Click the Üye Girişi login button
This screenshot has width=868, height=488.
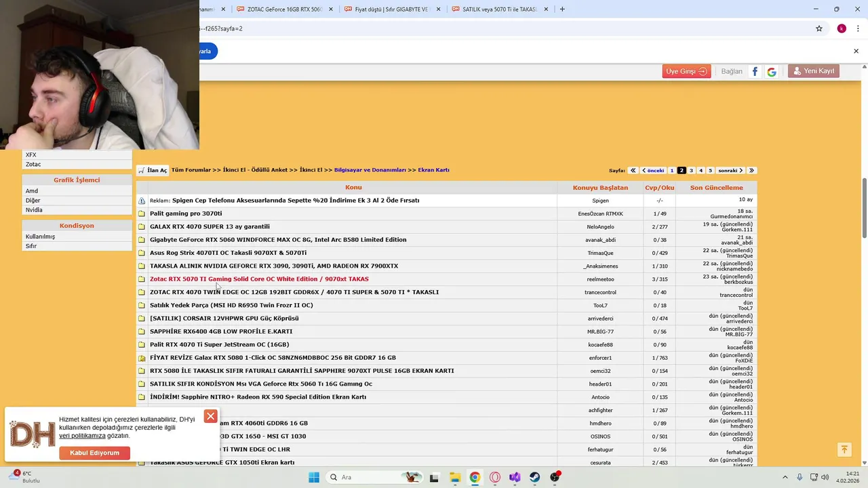686,71
